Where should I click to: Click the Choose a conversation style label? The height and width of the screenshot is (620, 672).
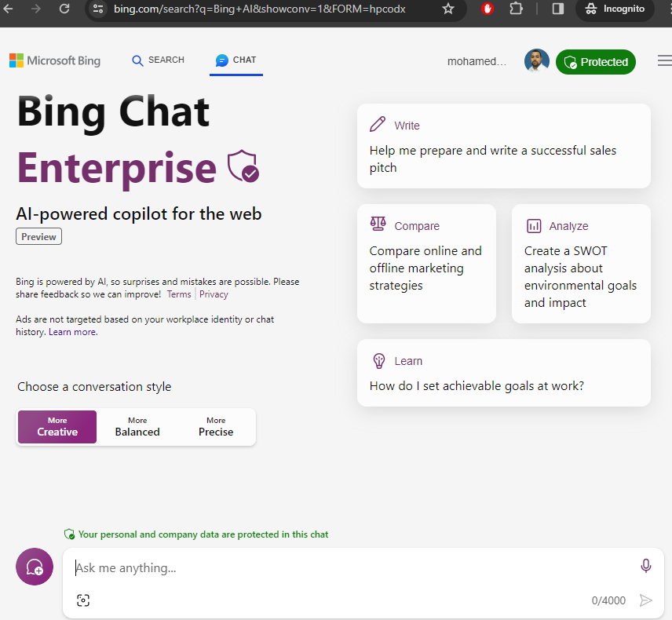pos(94,386)
